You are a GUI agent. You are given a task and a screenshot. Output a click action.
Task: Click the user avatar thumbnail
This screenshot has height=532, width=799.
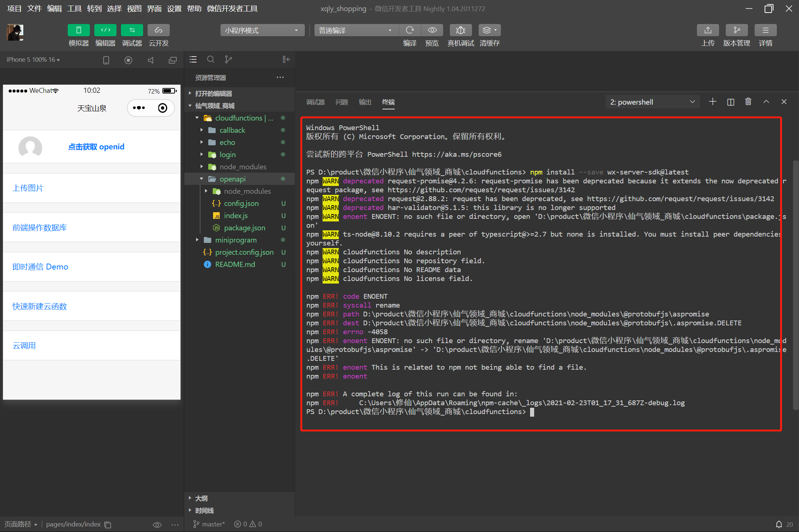click(x=15, y=33)
